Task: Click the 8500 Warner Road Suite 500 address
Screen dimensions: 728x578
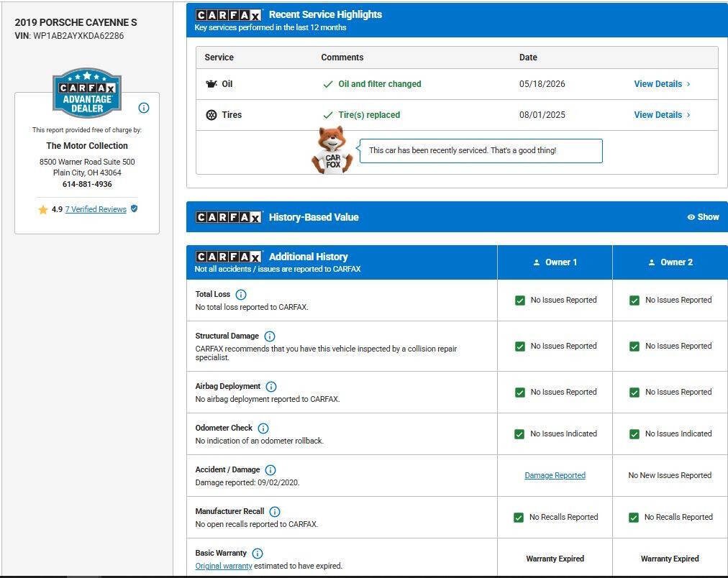Action: coord(87,162)
